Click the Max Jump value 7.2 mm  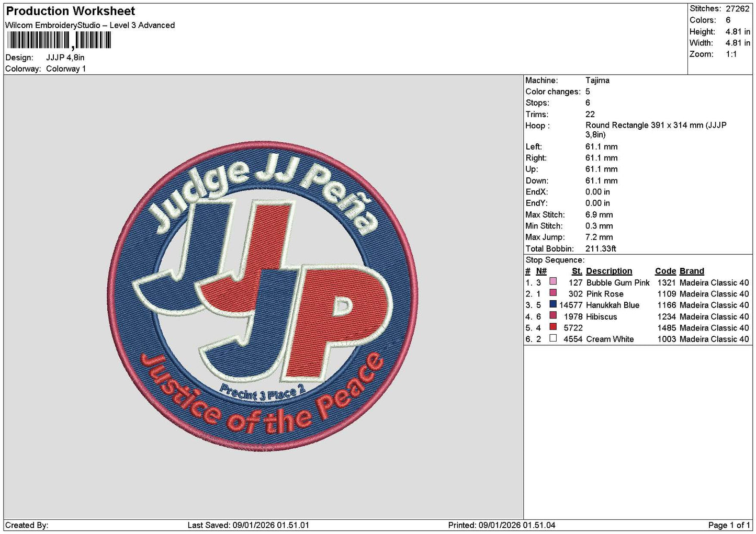599,237
